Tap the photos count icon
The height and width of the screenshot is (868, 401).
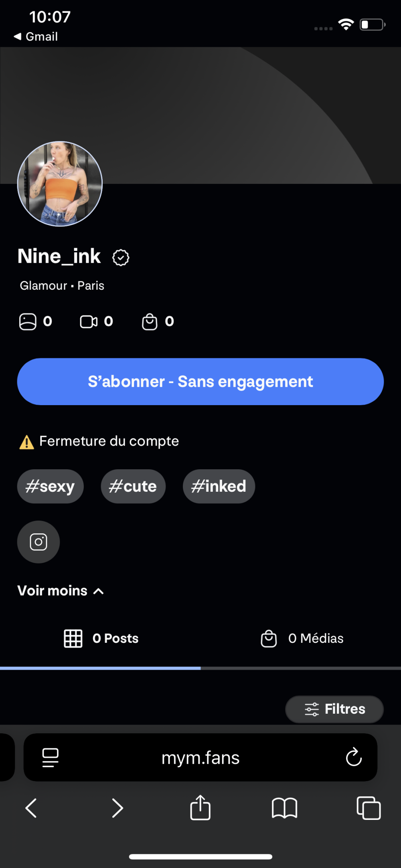click(28, 321)
